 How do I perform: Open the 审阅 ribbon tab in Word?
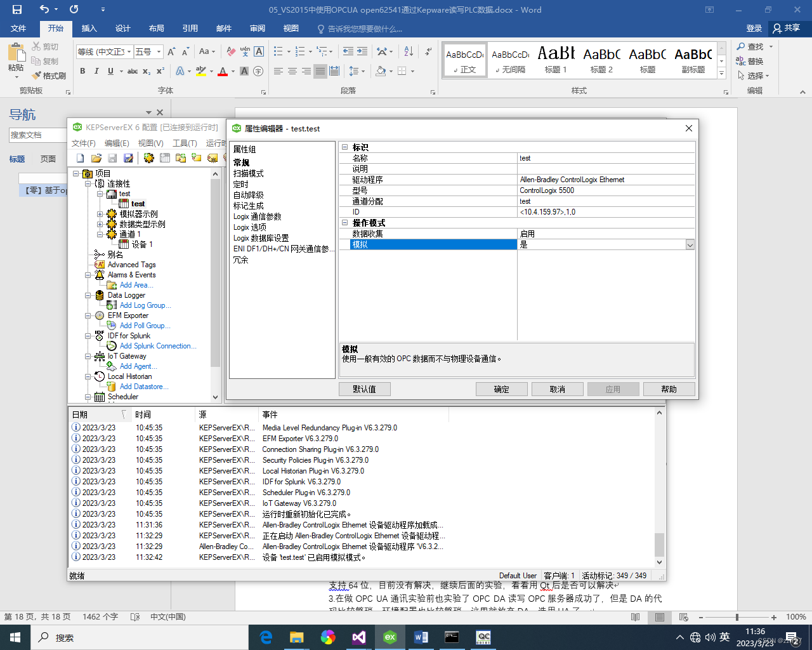click(x=258, y=29)
